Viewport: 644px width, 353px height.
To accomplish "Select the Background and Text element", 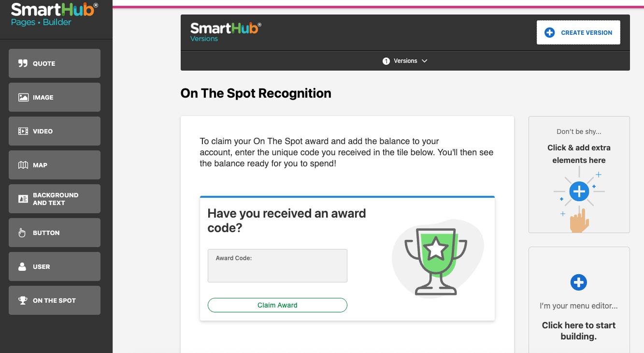I will (54, 199).
